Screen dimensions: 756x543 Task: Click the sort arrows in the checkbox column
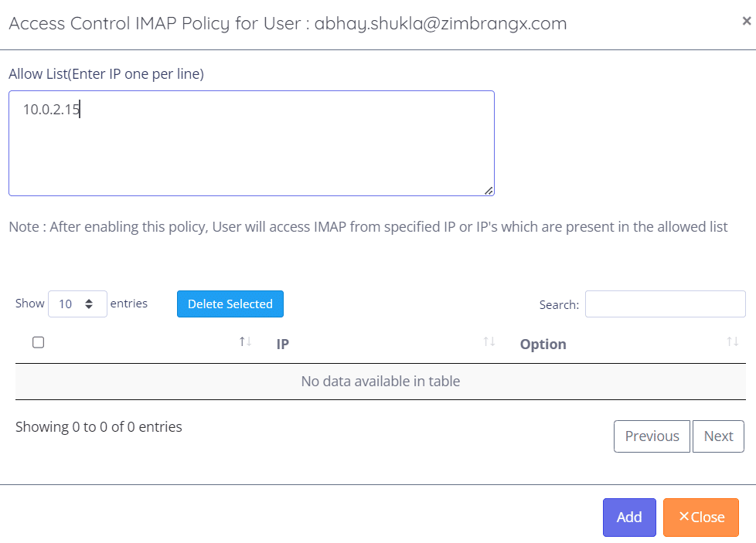click(245, 341)
